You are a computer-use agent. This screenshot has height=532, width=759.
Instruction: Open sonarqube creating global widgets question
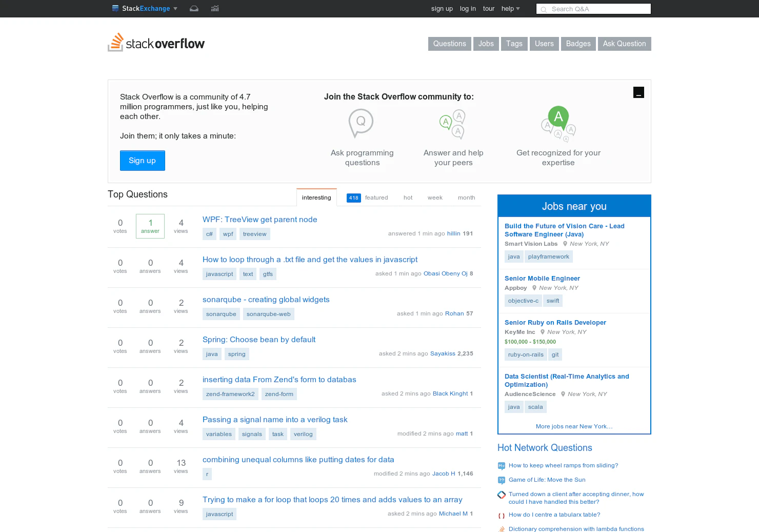point(266,300)
